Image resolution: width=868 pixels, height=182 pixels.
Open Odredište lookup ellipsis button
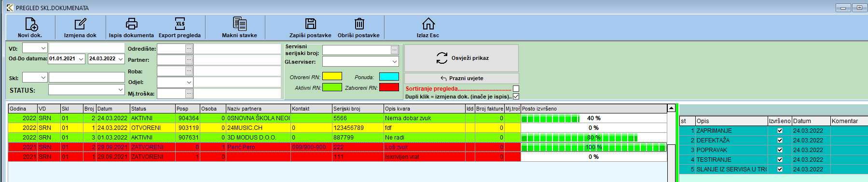tap(189, 48)
